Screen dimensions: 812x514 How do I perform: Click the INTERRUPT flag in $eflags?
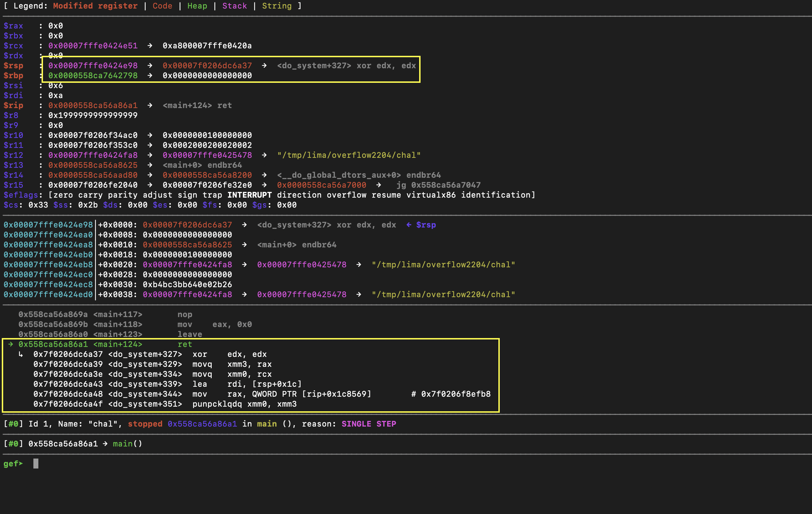coord(249,195)
